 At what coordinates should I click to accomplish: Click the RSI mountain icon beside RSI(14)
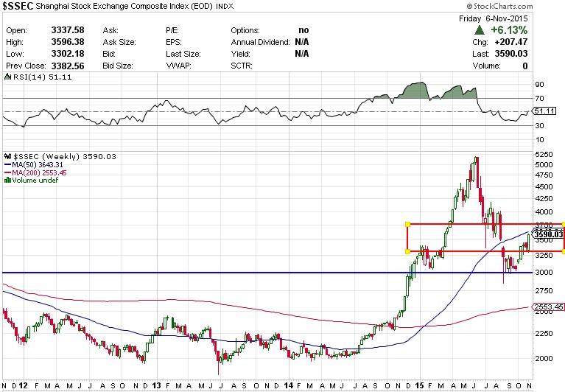click(x=7, y=77)
